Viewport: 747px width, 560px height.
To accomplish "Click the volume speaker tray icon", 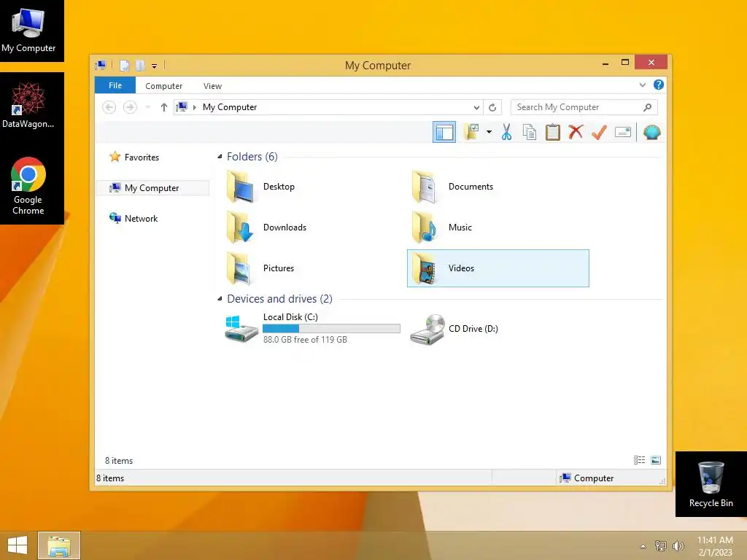I will click(x=678, y=545).
